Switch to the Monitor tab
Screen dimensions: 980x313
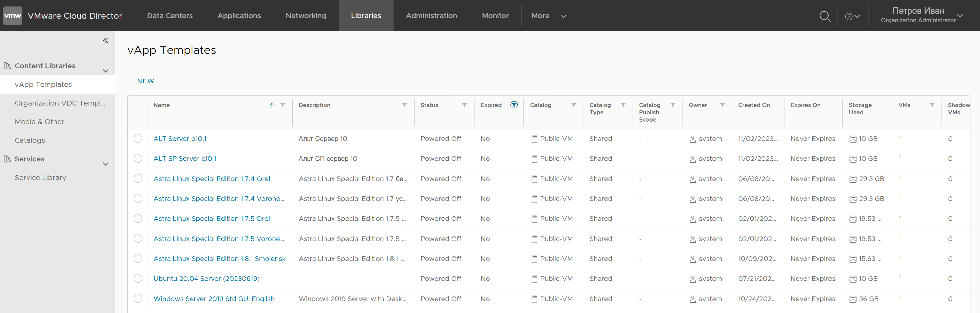click(495, 16)
